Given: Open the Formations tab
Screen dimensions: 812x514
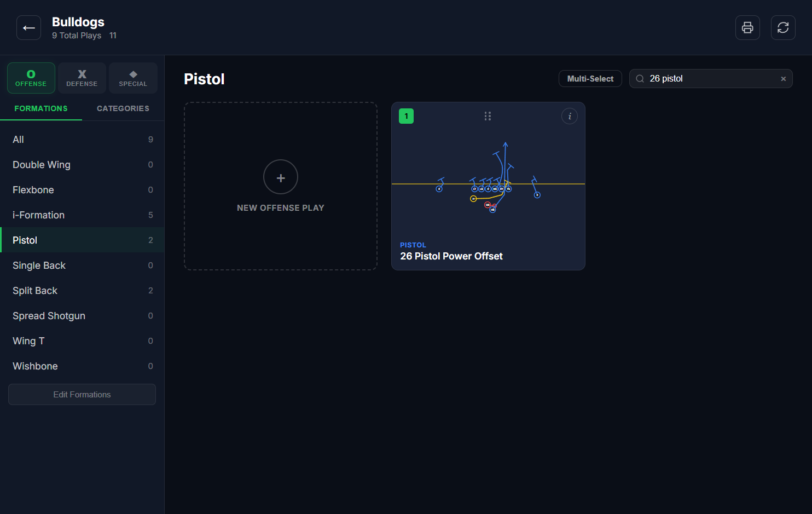Looking at the screenshot, I should [41, 108].
